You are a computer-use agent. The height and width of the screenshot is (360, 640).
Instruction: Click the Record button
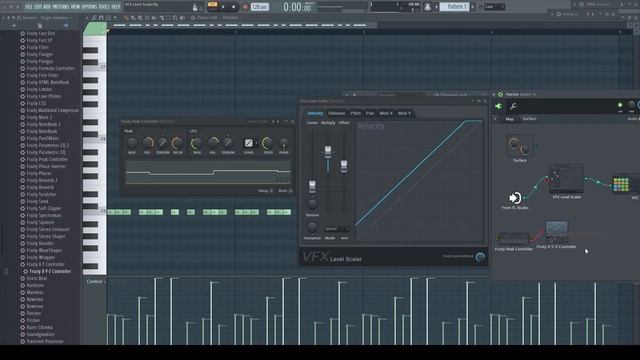245,7
